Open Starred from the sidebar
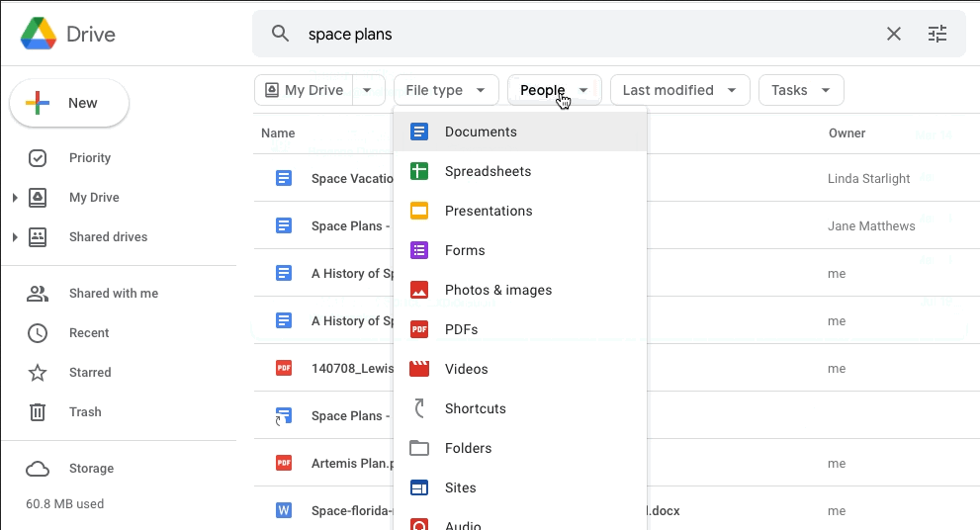The height and width of the screenshot is (530, 980). coord(90,373)
